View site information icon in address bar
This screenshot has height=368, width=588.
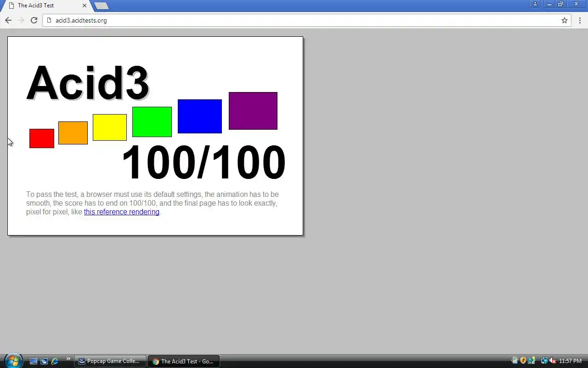tap(50, 20)
